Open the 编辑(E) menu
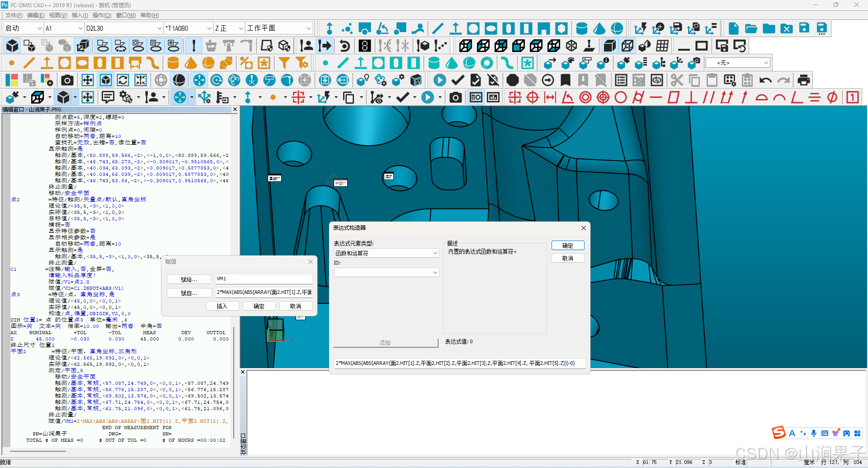868x468 pixels. pos(36,15)
